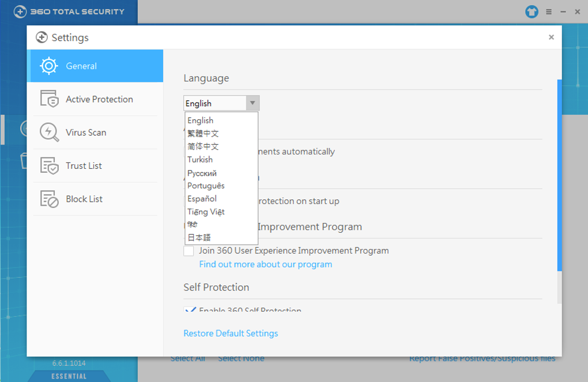Screen dimensions: 588x382
Task: Choose 繁體中文 from the language list
Action: click(221, 134)
